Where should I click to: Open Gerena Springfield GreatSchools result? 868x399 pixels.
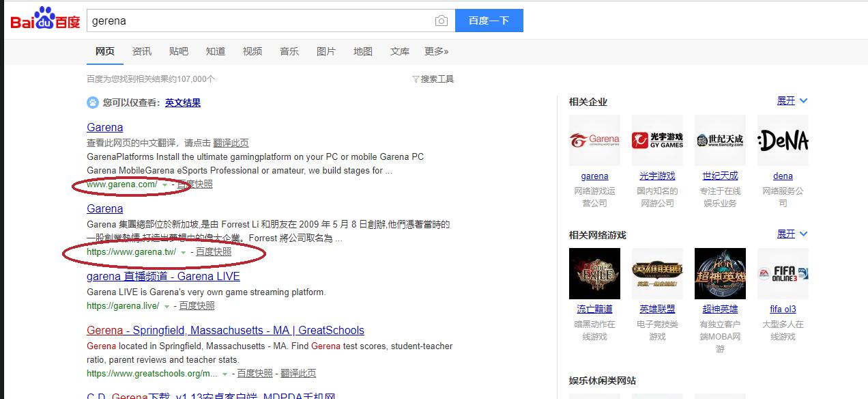225,330
